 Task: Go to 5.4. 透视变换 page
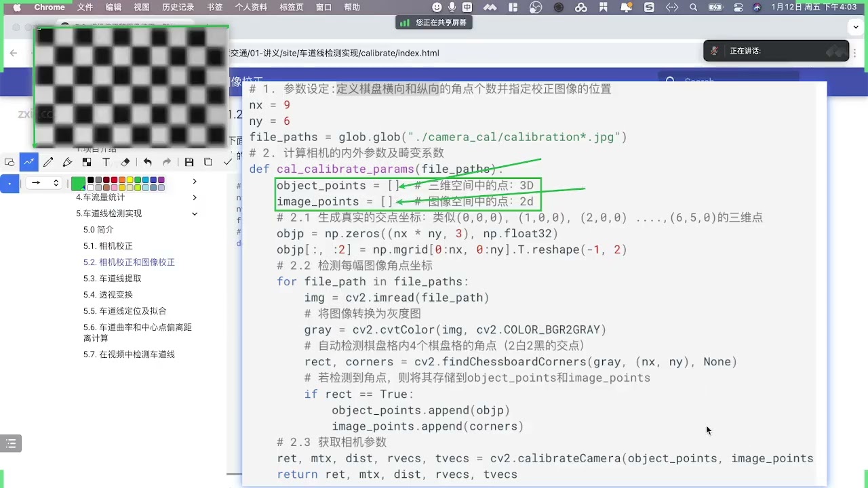(x=108, y=295)
